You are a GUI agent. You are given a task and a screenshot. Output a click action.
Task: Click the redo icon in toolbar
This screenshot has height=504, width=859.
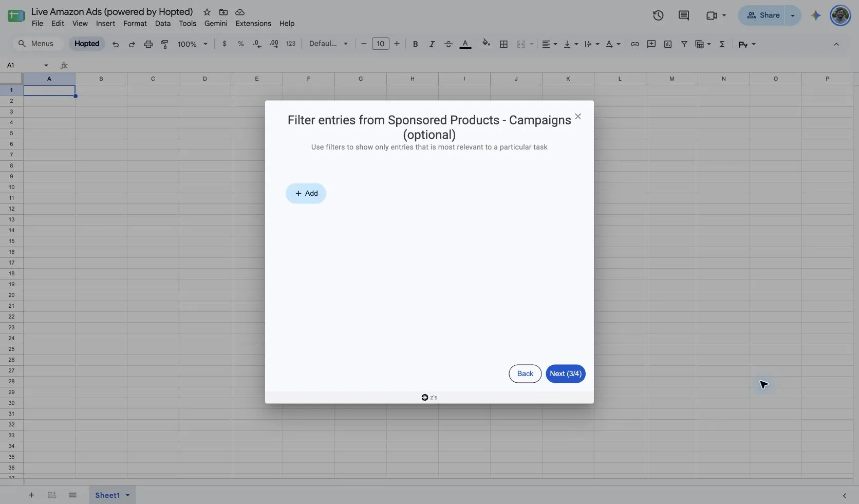pos(132,44)
